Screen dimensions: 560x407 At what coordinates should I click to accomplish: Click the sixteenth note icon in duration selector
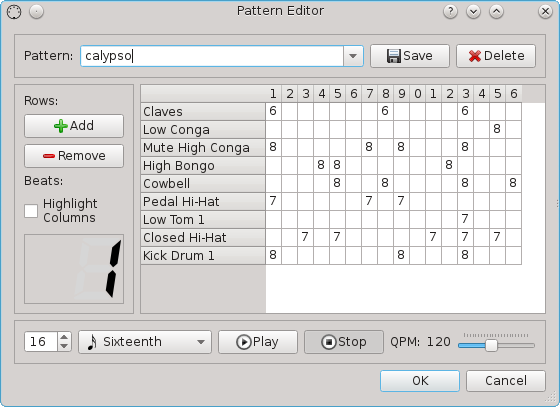[92, 342]
